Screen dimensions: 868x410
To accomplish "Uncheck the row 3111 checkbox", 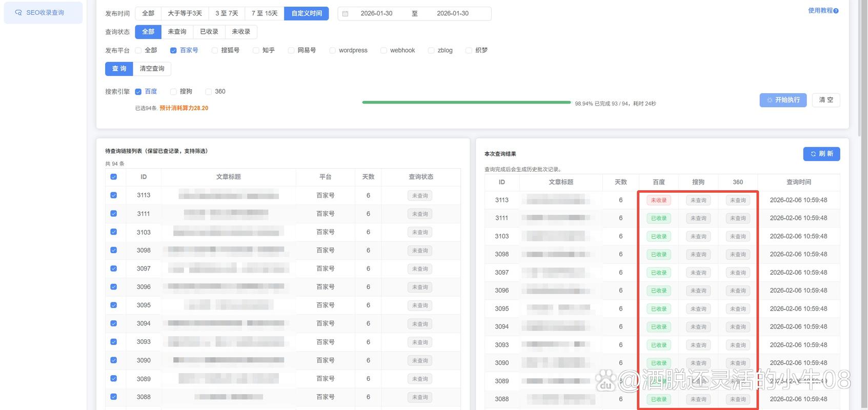I will point(114,214).
